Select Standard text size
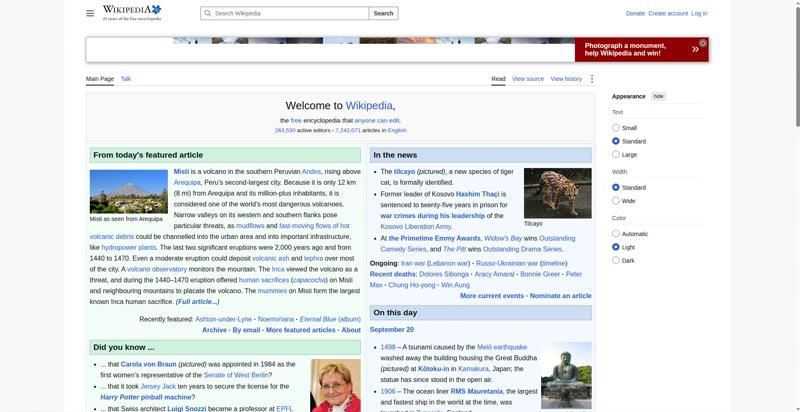Viewport: 800px width, 412px height. [x=616, y=141]
